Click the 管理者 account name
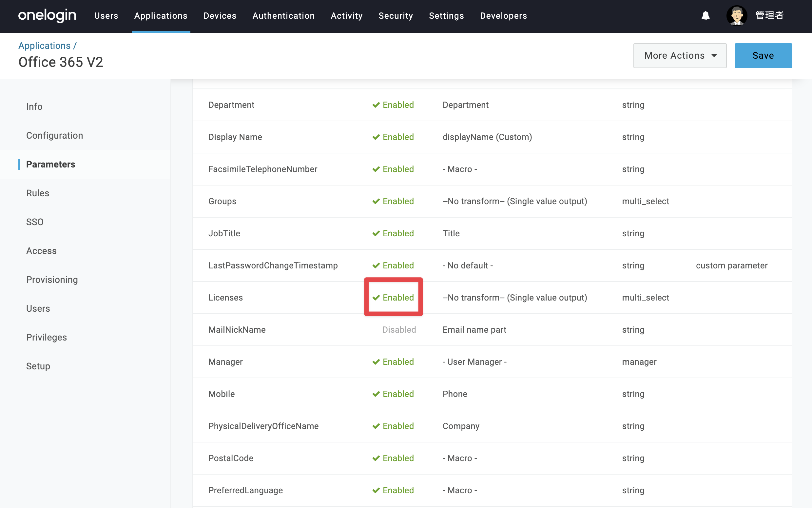 (769, 16)
